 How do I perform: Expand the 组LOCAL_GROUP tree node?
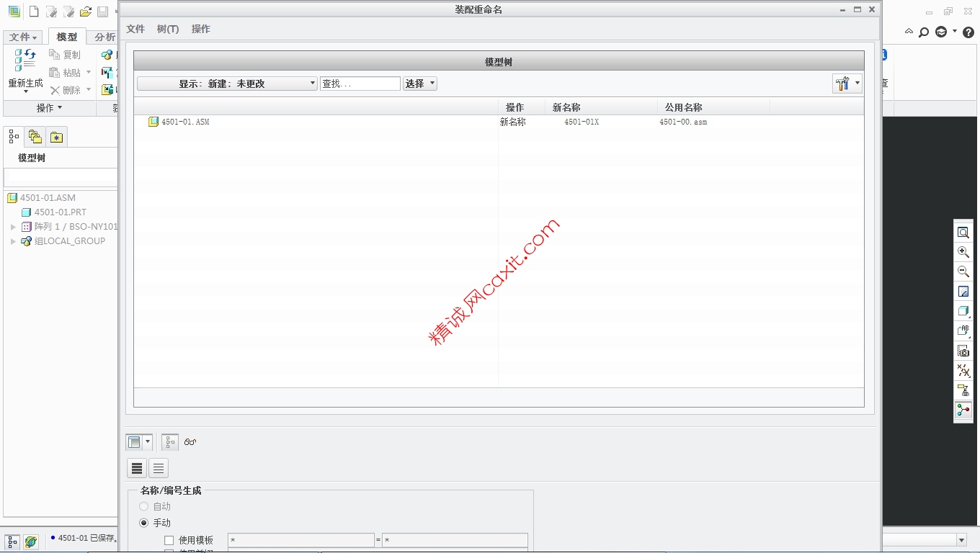(x=13, y=241)
